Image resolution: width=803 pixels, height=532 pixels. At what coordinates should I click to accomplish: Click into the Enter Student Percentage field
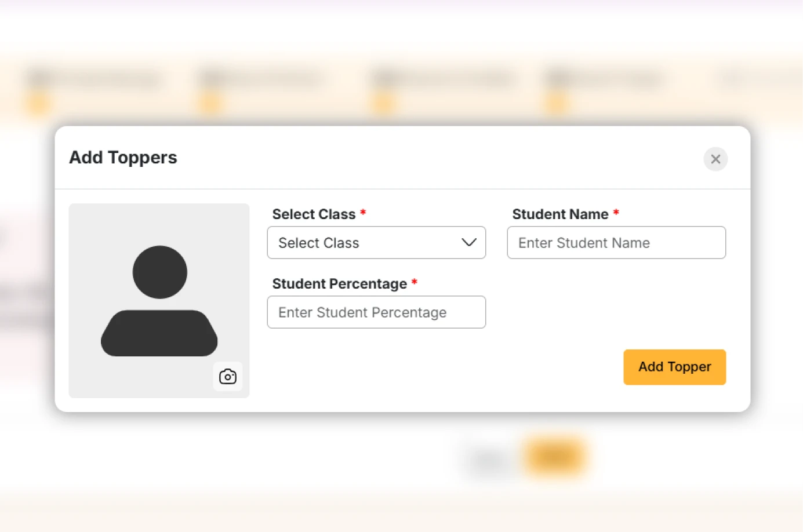pyautogui.click(x=376, y=312)
